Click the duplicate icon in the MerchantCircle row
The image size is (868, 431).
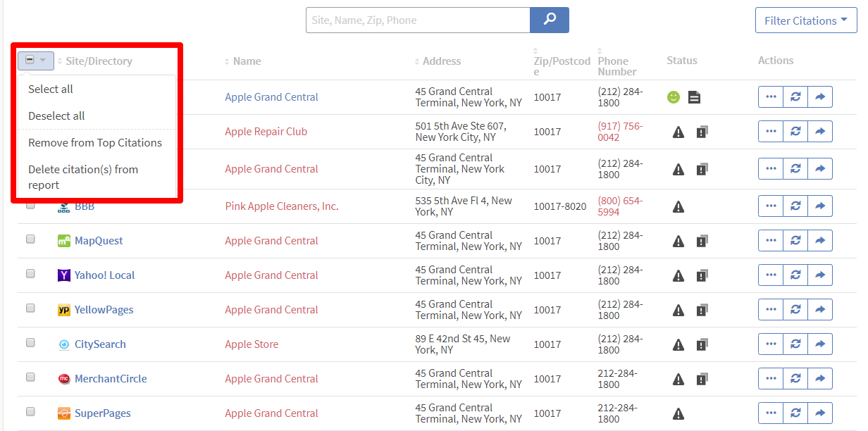[702, 379]
